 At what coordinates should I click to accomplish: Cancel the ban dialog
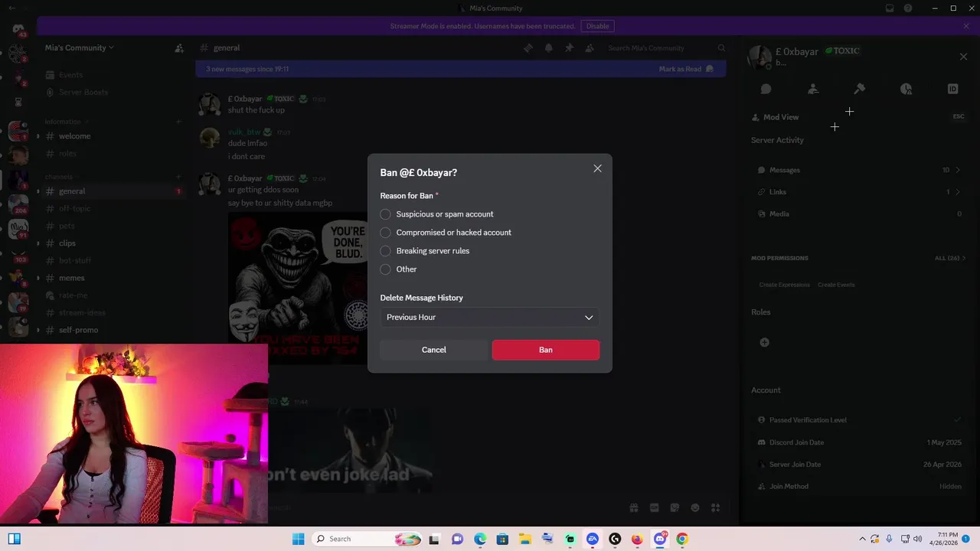tap(433, 350)
